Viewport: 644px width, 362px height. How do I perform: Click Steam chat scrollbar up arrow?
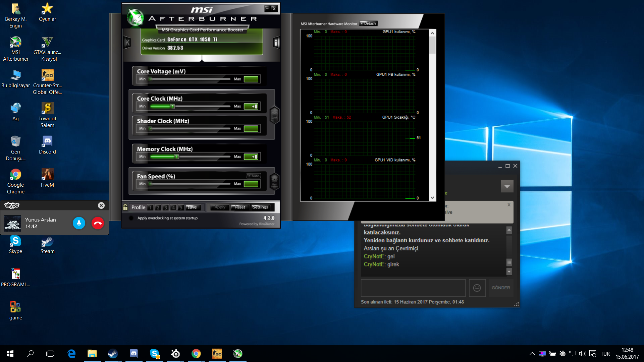(509, 230)
